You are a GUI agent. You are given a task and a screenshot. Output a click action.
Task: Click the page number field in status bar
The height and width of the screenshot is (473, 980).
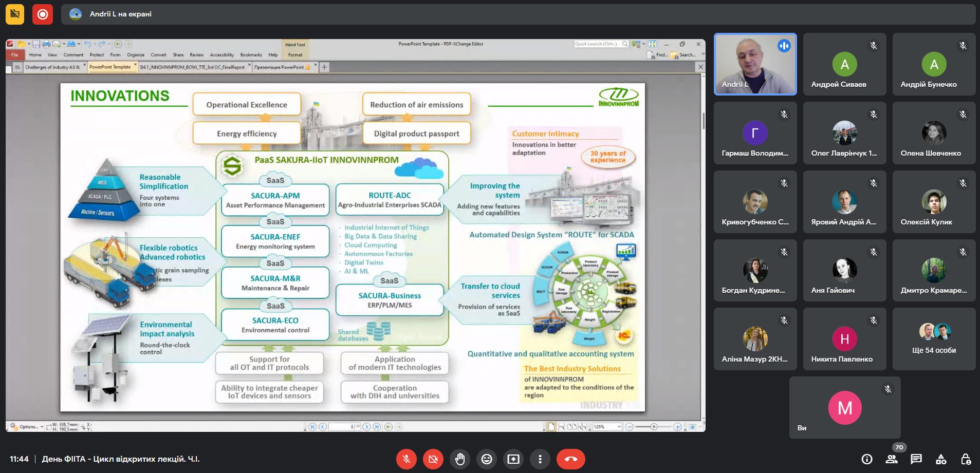tap(344, 427)
